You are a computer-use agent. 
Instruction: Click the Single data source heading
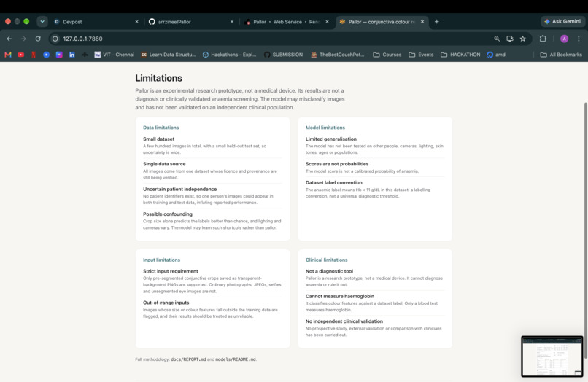(164, 164)
